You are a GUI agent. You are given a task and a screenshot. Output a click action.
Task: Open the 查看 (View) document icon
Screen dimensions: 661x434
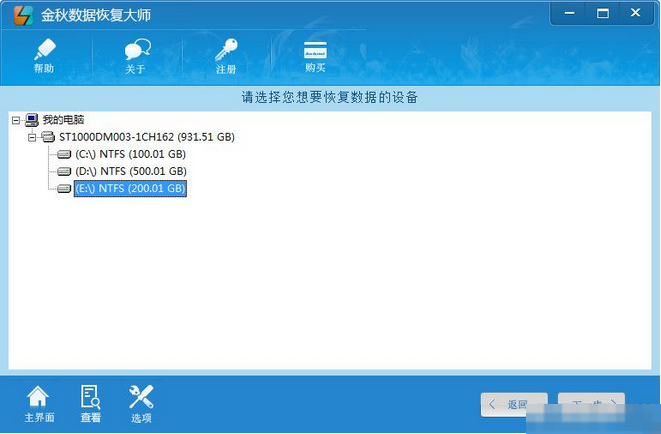90,404
